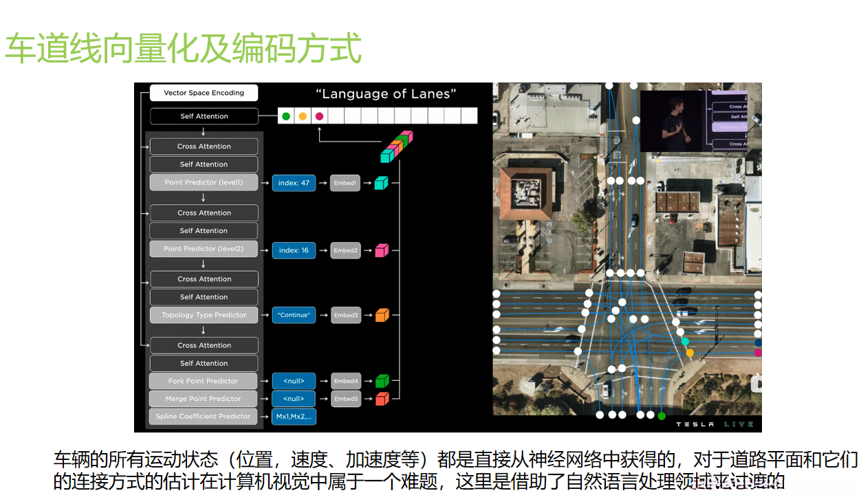Click the slide title 车道线向量化及编码方式
This screenshot has width=861, height=504.
pos(184,48)
